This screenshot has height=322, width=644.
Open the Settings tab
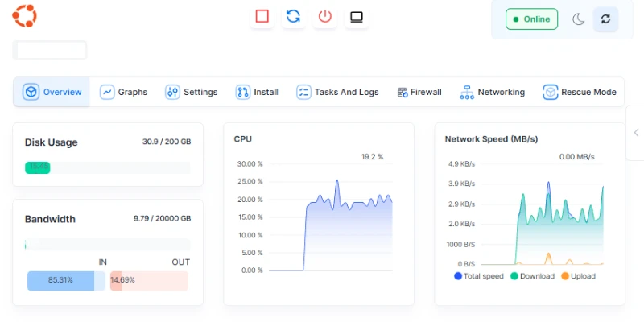[x=191, y=92]
